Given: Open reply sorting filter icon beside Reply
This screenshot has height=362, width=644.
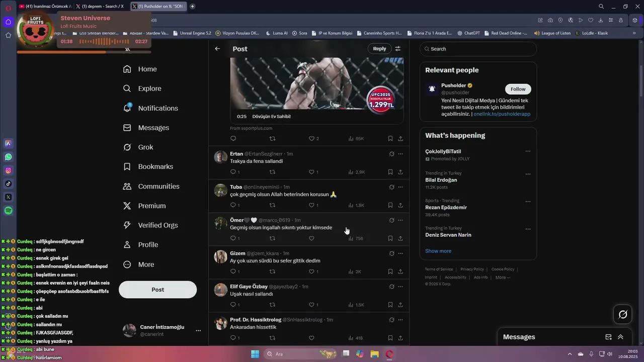Looking at the screenshot, I should click(x=397, y=49).
